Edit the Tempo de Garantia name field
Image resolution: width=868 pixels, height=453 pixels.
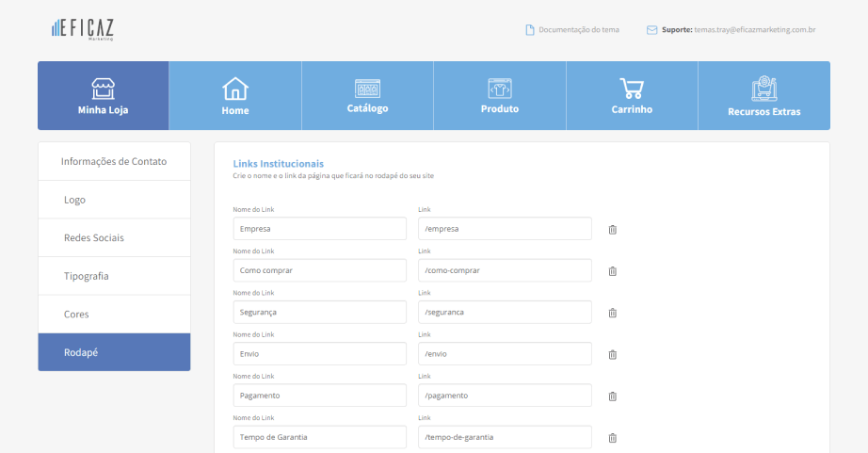tap(319, 437)
